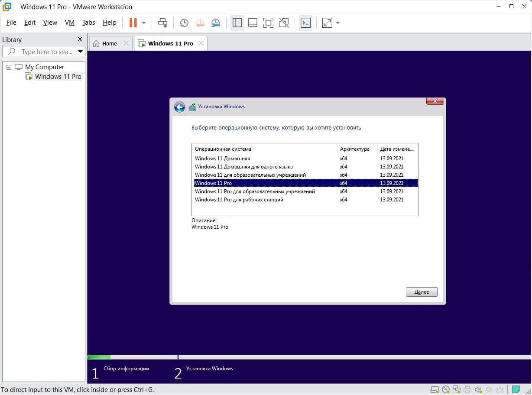Close the Home tab
This screenshot has height=395, width=532.
pyautogui.click(x=126, y=43)
